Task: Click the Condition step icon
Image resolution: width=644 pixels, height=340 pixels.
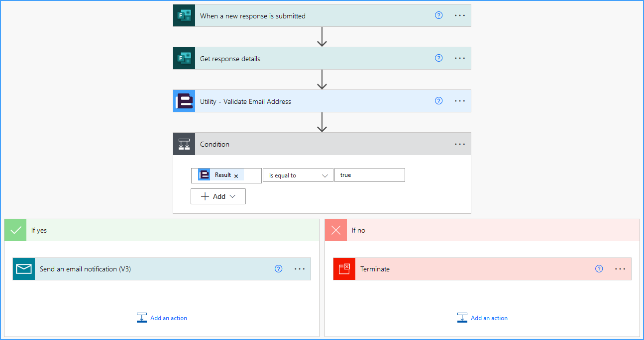Action: pyautogui.click(x=184, y=144)
